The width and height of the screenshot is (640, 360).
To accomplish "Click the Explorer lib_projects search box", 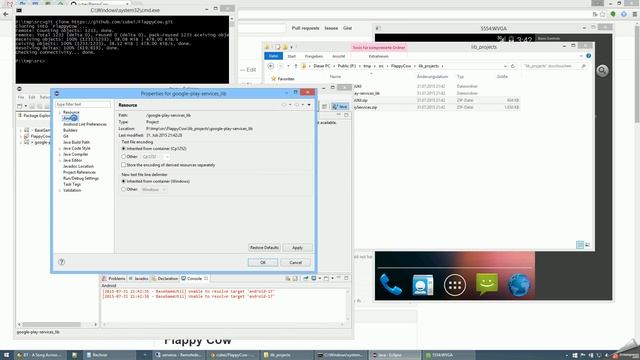I will (555, 66).
